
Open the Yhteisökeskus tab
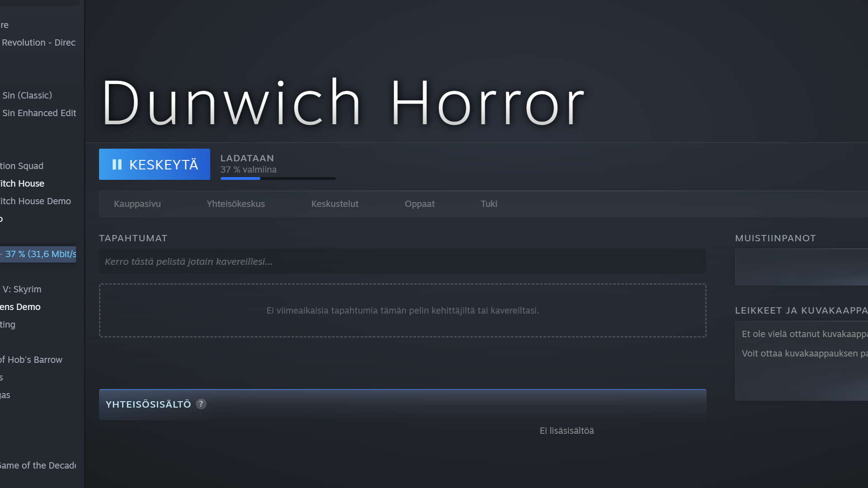click(236, 204)
